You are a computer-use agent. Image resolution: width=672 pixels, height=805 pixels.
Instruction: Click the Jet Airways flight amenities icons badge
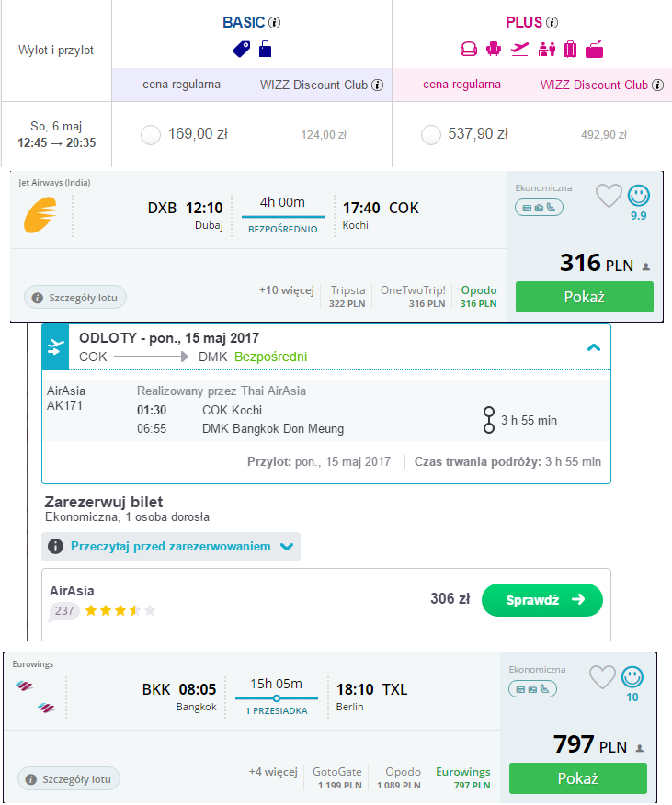click(539, 208)
